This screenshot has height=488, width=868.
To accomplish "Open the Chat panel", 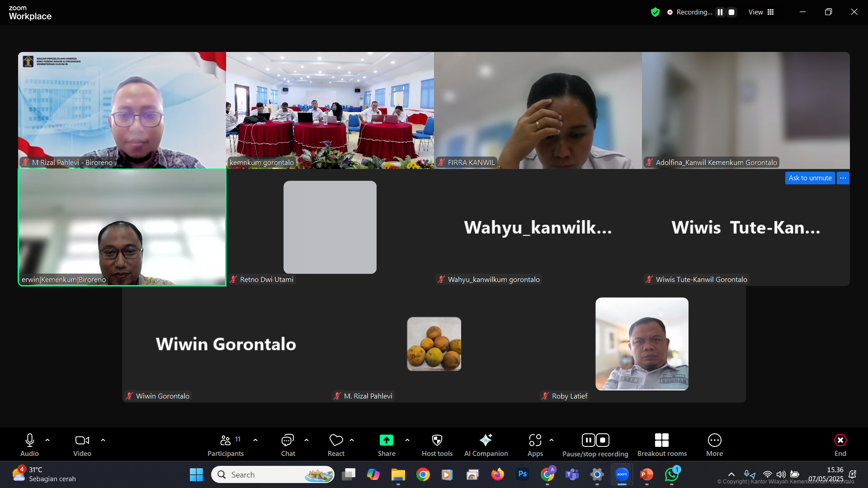I will 288,441.
